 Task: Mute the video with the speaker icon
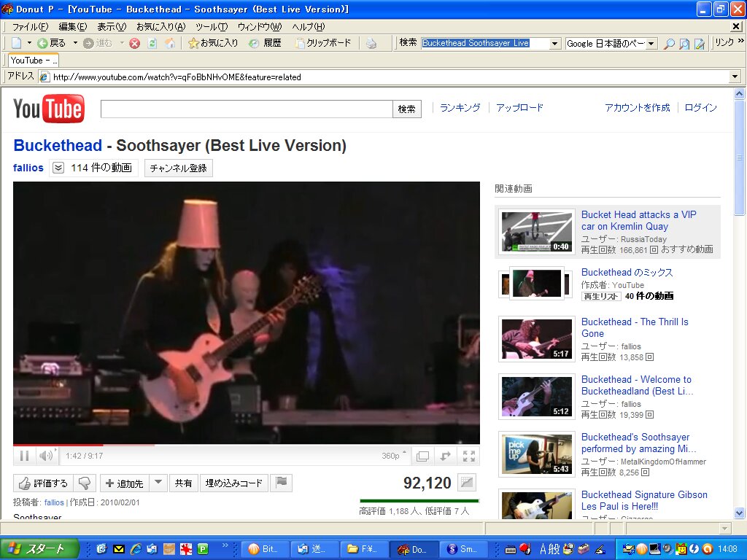pyautogui.click(x=46, y=456)
